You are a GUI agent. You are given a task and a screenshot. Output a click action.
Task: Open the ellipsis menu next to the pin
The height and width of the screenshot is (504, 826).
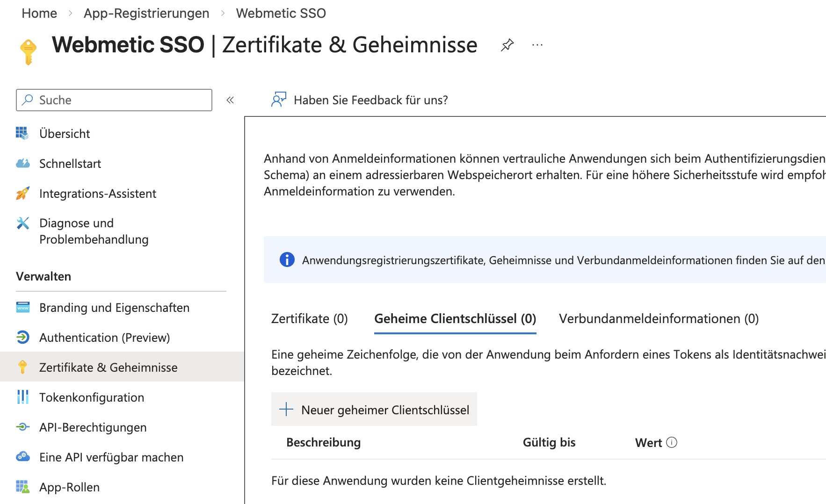pos(537,45)
